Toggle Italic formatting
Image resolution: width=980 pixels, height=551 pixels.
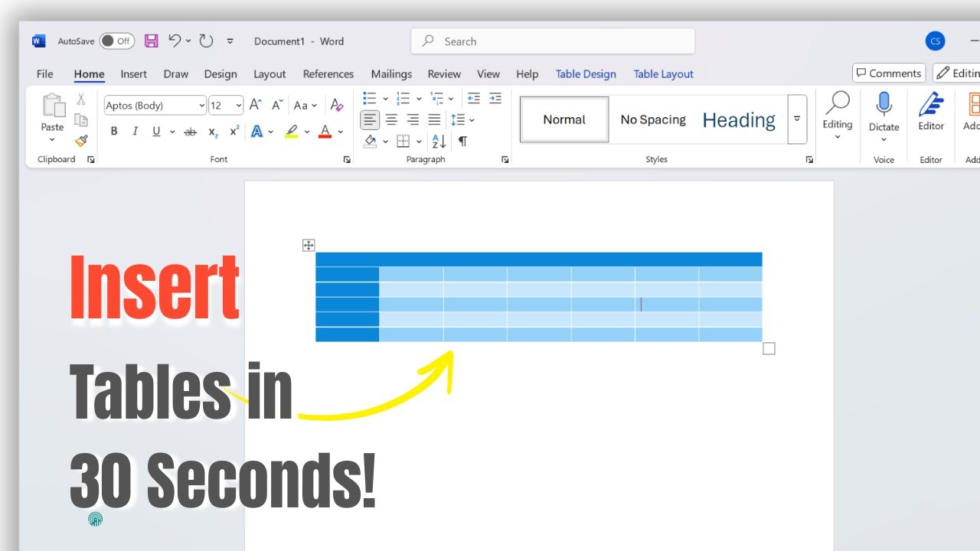pyautogui.click(x=136, y=132)
